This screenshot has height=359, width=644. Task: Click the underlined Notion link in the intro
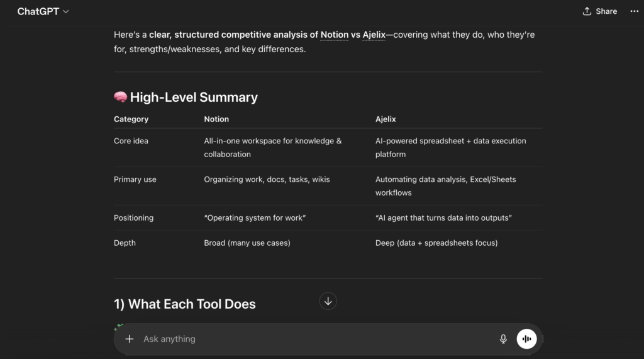tap(334, 35)
